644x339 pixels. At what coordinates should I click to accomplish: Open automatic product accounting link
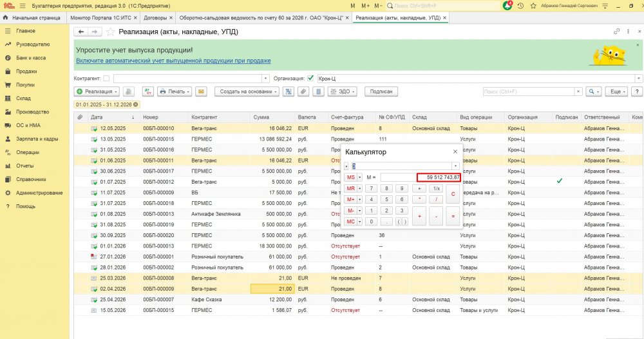(173, 61)
